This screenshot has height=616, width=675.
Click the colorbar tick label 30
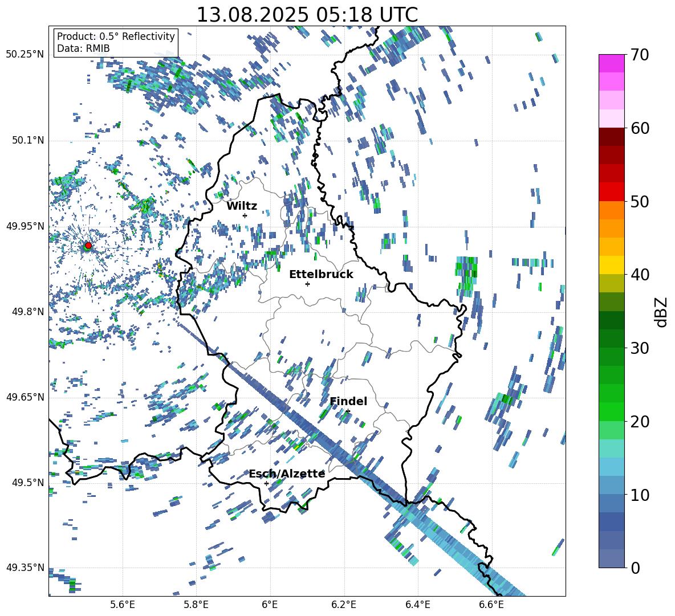[639, 348]
